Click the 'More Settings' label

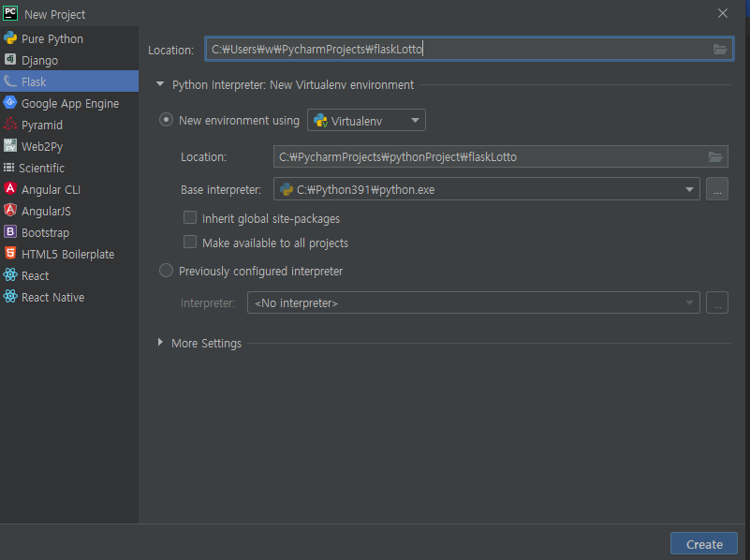tap(207, 343)
